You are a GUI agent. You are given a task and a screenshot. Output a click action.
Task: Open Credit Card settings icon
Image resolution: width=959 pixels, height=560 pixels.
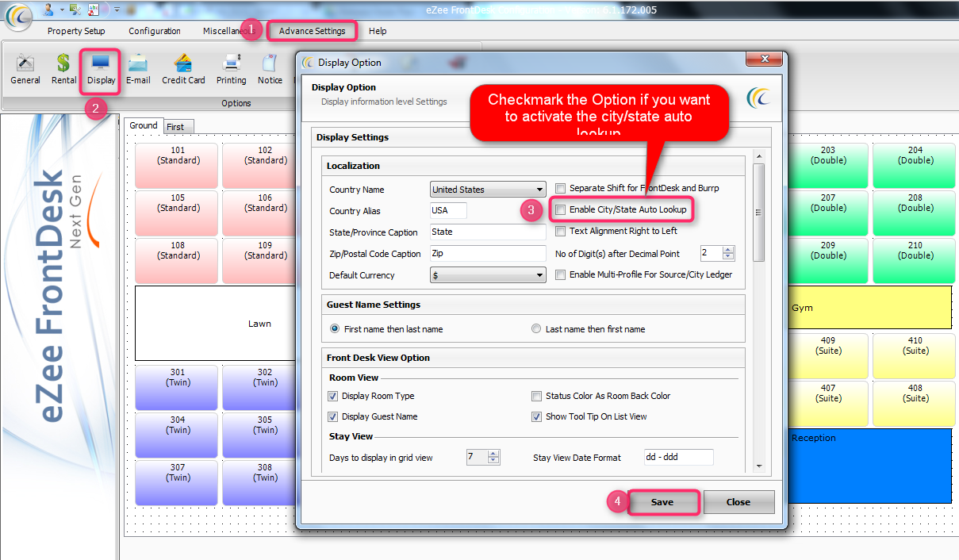pos(183,70)
